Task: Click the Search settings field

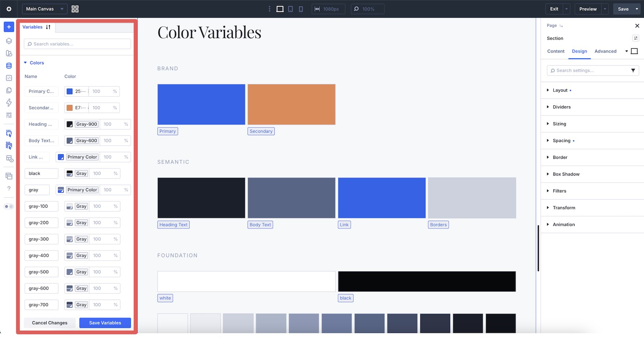Action: (x=593, y=70)
